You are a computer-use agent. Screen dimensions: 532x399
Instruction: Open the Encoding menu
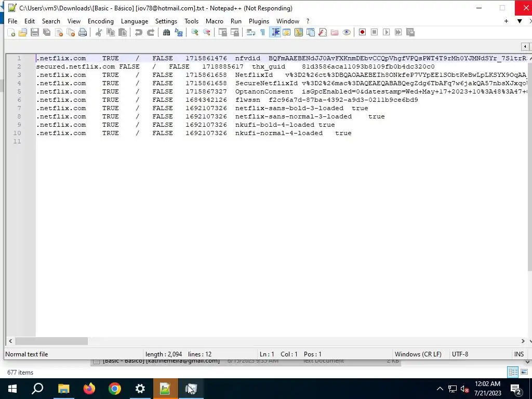[x=100, y=21]
